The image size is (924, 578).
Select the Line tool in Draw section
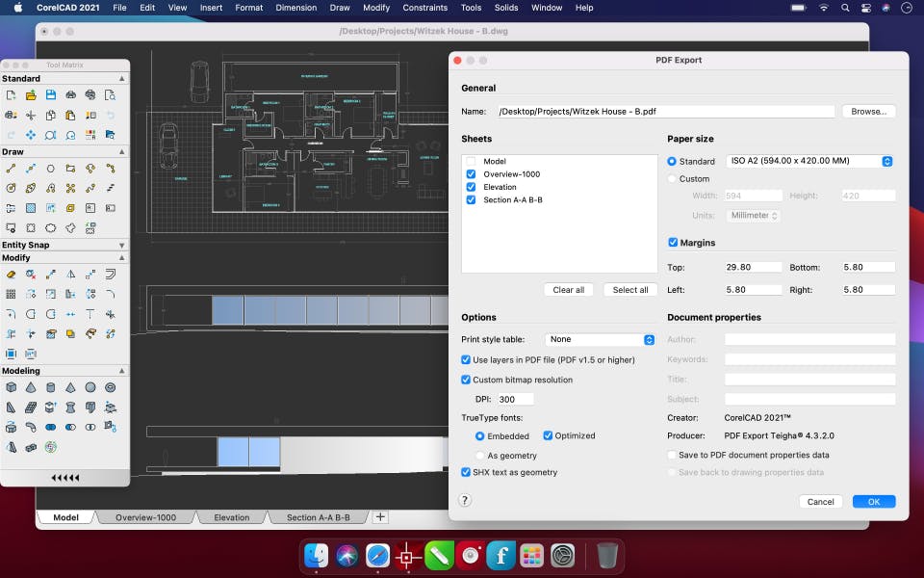[11, 169]
